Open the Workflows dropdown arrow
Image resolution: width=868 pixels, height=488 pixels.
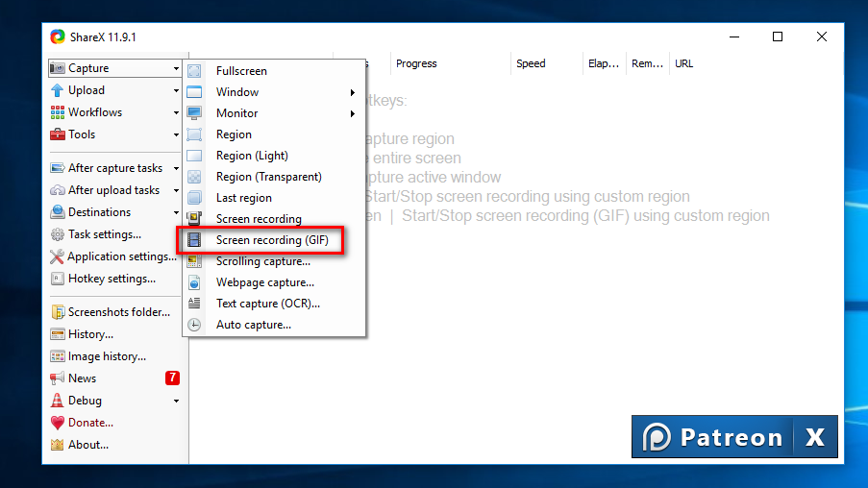(x=176, y=112)
